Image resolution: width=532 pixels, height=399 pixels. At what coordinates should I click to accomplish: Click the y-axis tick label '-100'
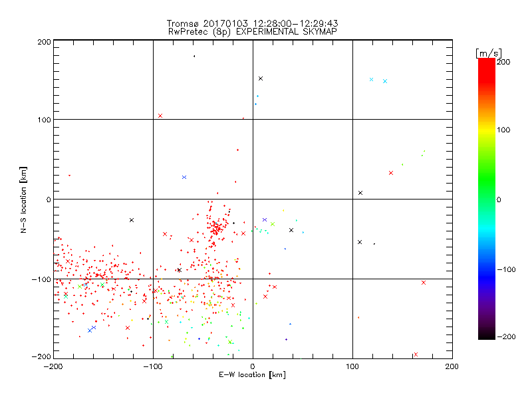point(41,279)
